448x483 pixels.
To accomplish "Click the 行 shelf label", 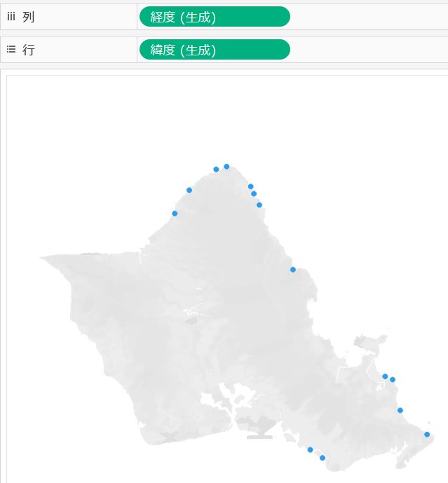I will point(28,50).
